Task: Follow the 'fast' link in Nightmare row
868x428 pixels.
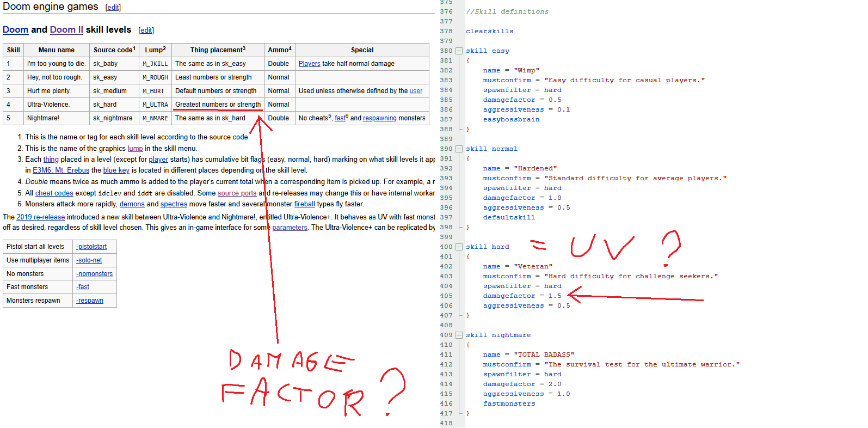Action: point(340,118)
